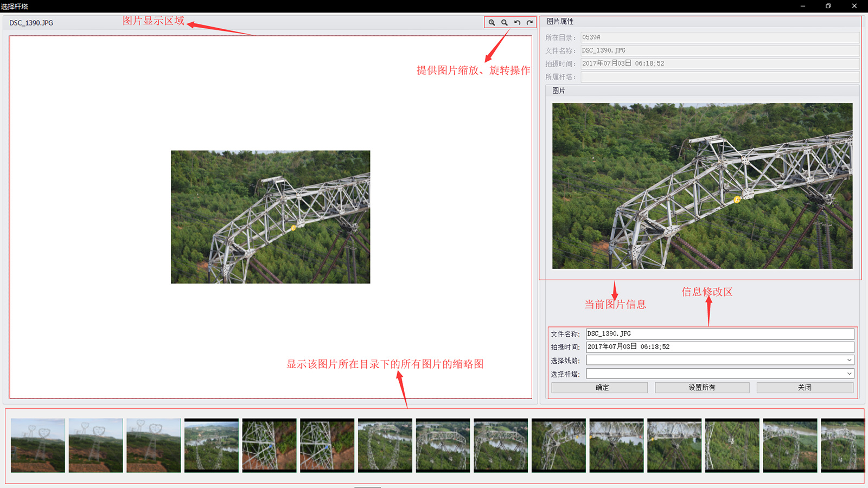Image resolution: width=868 pixels, height=488 pixels.
Task: Click the editable 文件名称 field showing DSC_1390.JPG
Action: [720, 334]
